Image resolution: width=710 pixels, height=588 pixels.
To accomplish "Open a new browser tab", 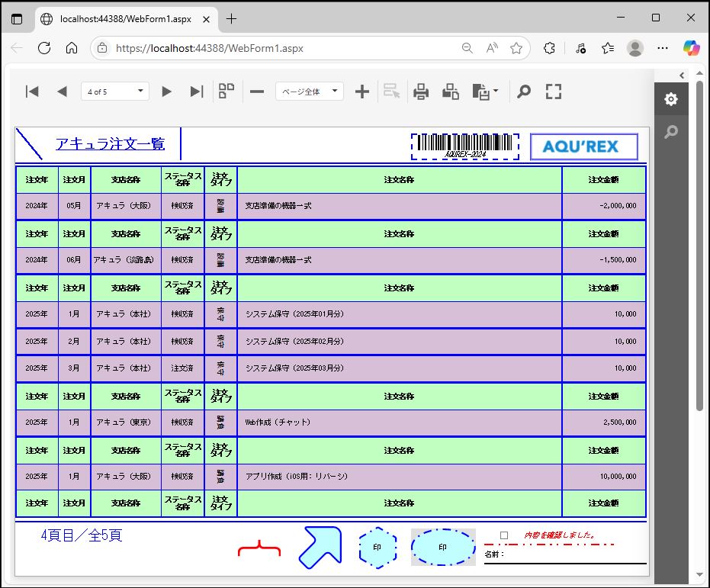I will tap(232, 18).
